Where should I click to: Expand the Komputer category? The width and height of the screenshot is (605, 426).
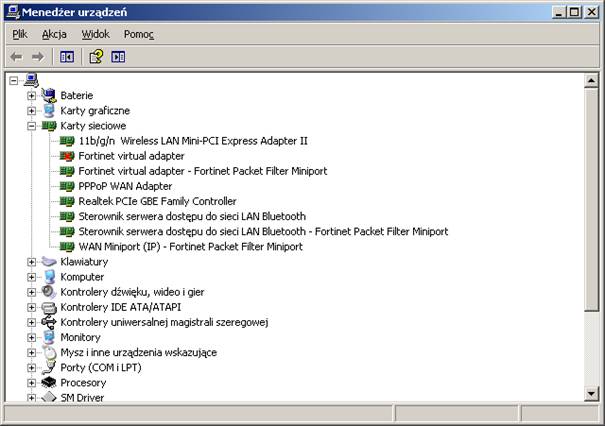(32, 277)
